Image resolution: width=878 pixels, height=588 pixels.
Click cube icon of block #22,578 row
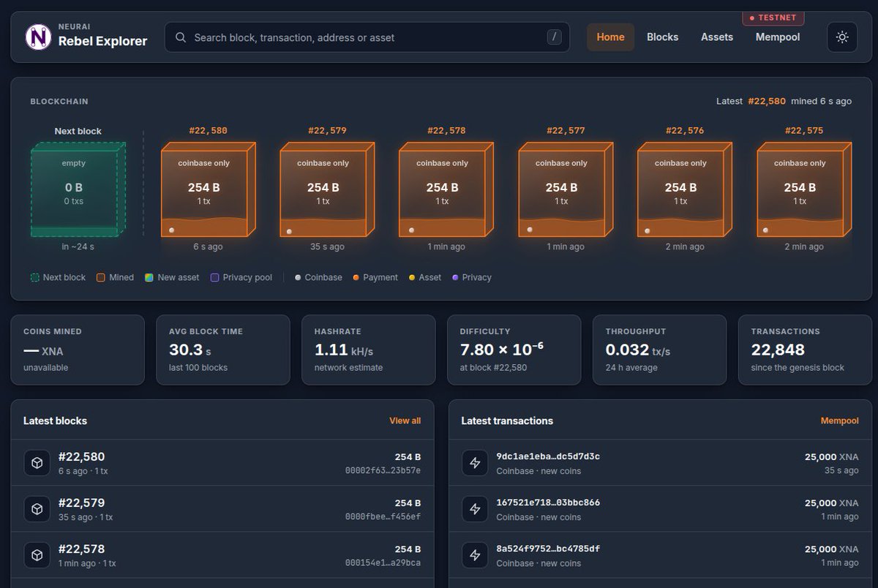(x=37, y=555)
